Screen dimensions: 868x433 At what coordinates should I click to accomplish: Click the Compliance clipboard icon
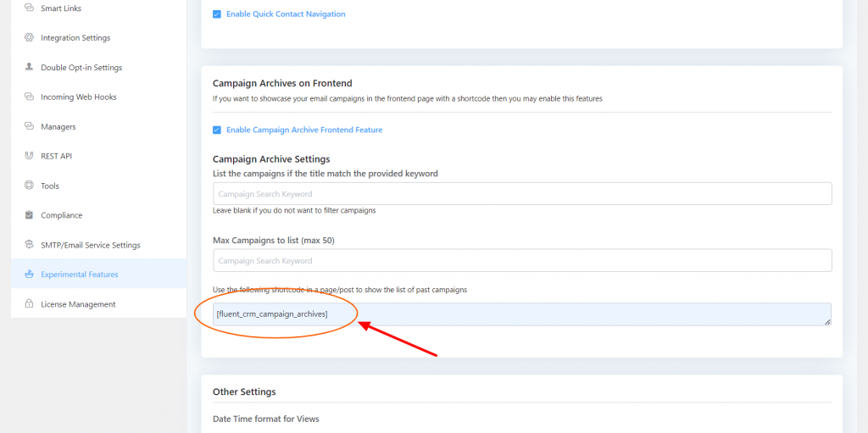[x=29, y=215]
